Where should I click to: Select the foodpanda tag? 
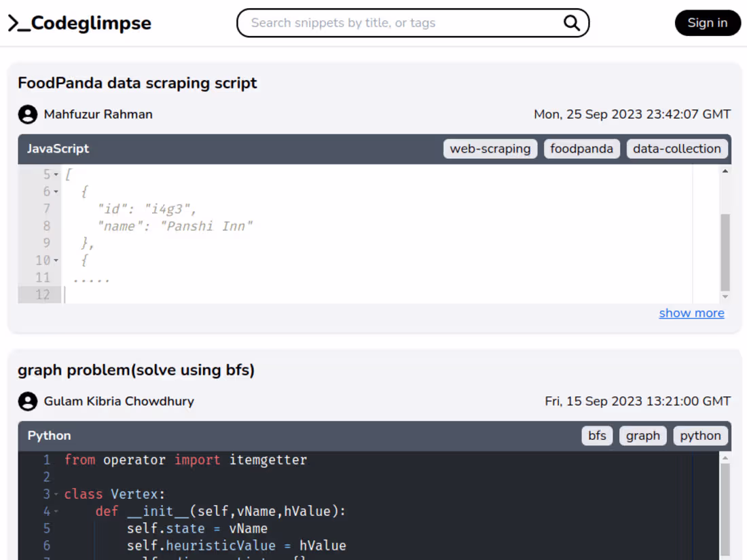point(582,149)
